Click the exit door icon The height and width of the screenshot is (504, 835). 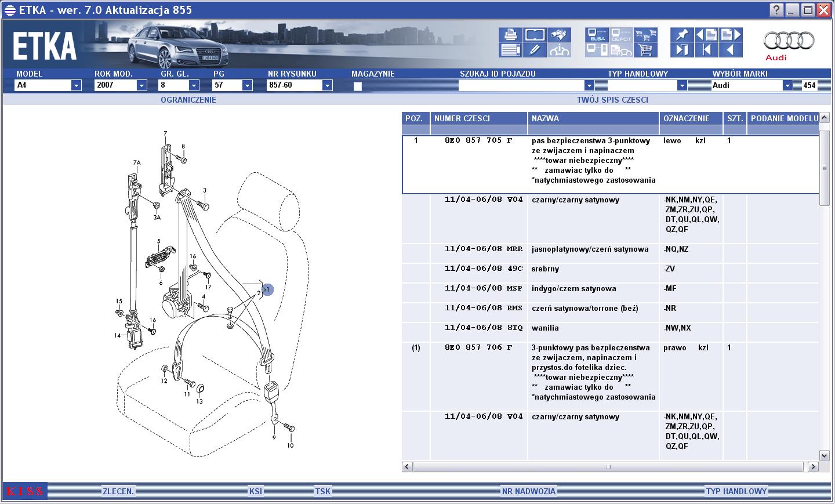tap(682, 50)
